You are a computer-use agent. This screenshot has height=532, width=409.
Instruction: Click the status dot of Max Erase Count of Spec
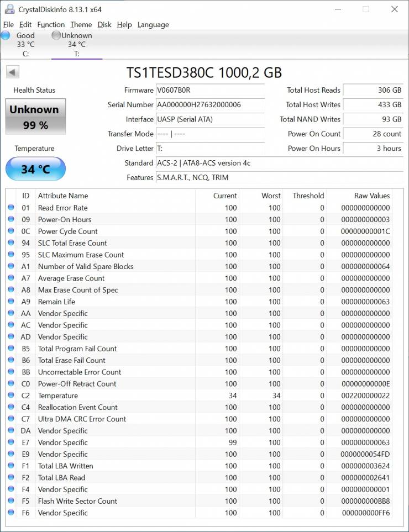pos(11,289)
